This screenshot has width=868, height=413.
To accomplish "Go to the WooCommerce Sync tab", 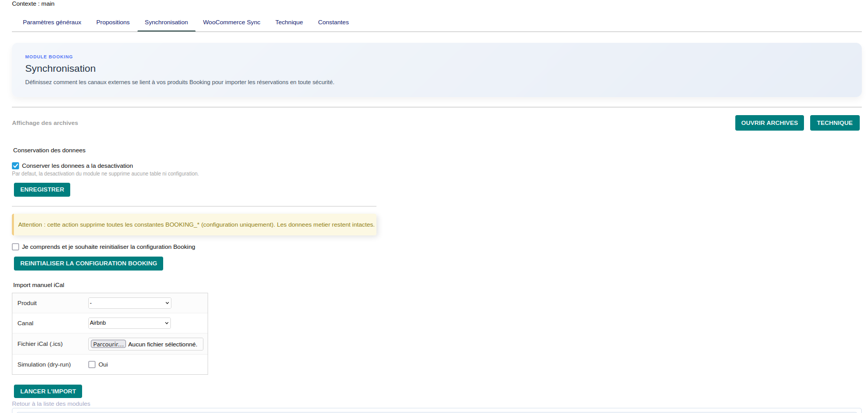I will click(231, 22).
